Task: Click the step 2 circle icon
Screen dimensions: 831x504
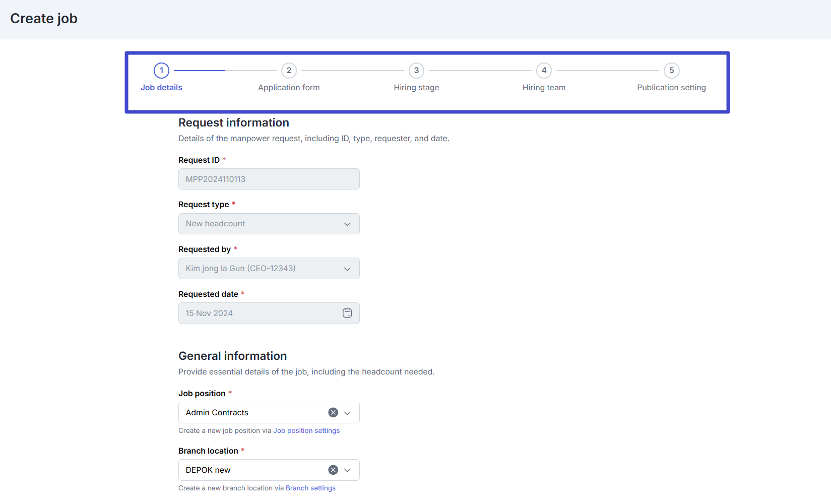Action: pos(289,71)
